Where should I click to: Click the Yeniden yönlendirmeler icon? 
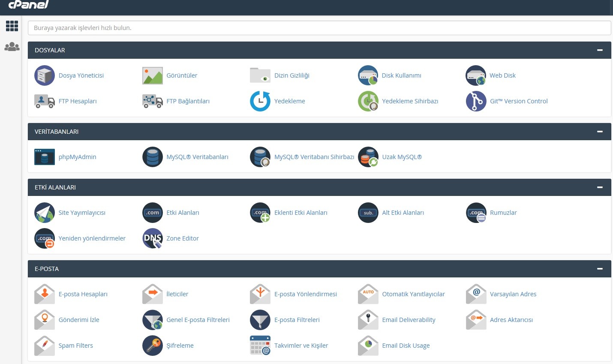tap(45, 238)
